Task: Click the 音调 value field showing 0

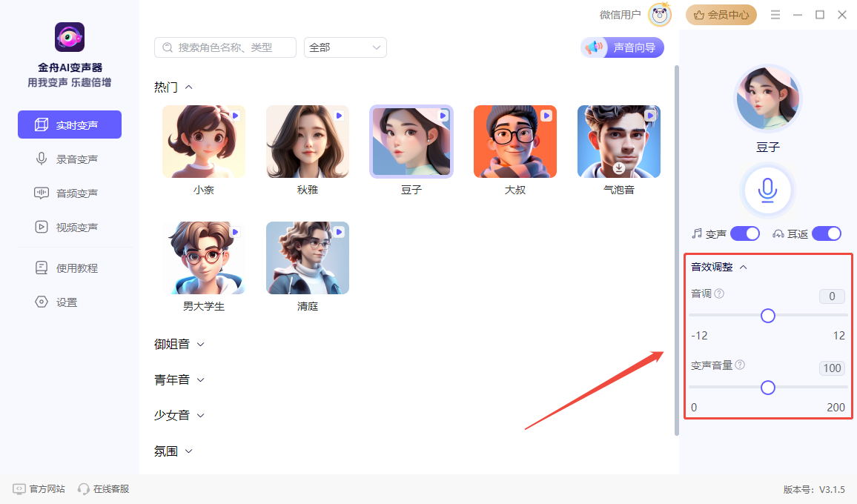Action: tap(832, 296)
